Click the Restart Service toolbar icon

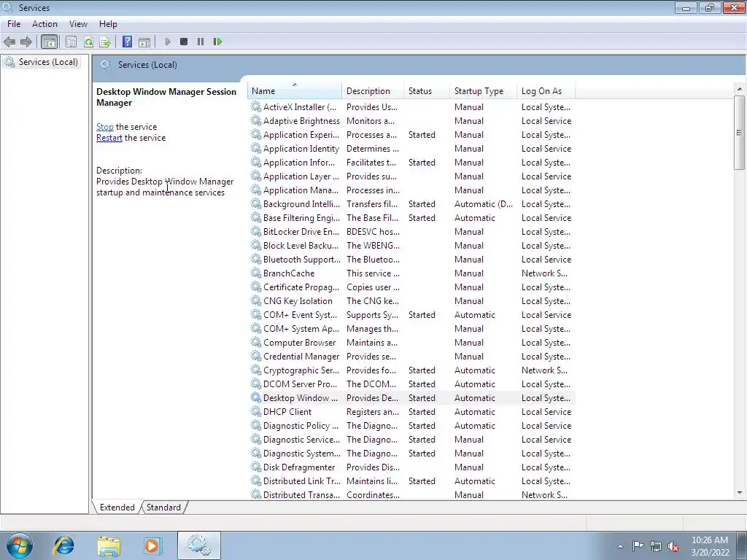coord(217,42)
